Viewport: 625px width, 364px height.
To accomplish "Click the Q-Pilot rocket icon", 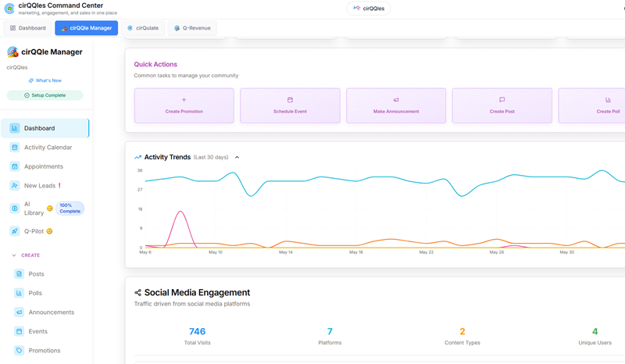I will click(x=15, y=231).
